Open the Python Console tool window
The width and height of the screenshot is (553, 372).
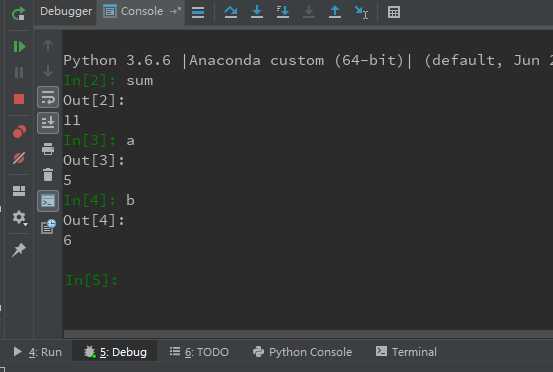click(302, 352)
